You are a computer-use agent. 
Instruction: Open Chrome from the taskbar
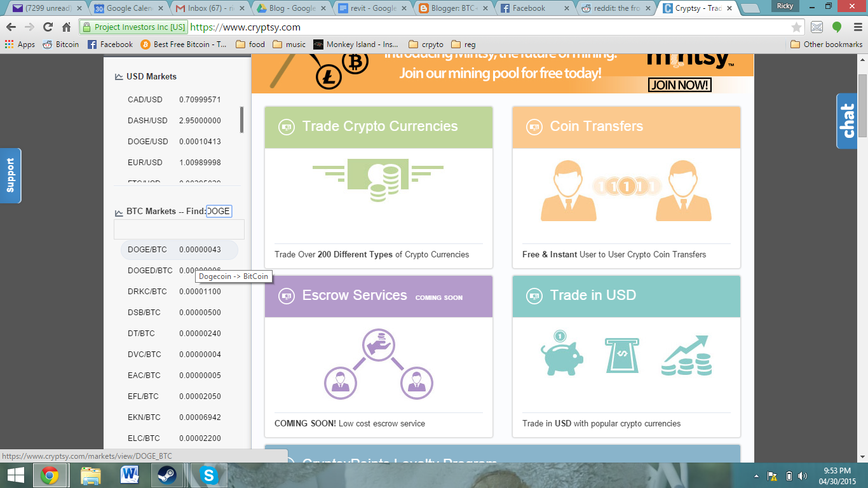click(x=50, y=475)
